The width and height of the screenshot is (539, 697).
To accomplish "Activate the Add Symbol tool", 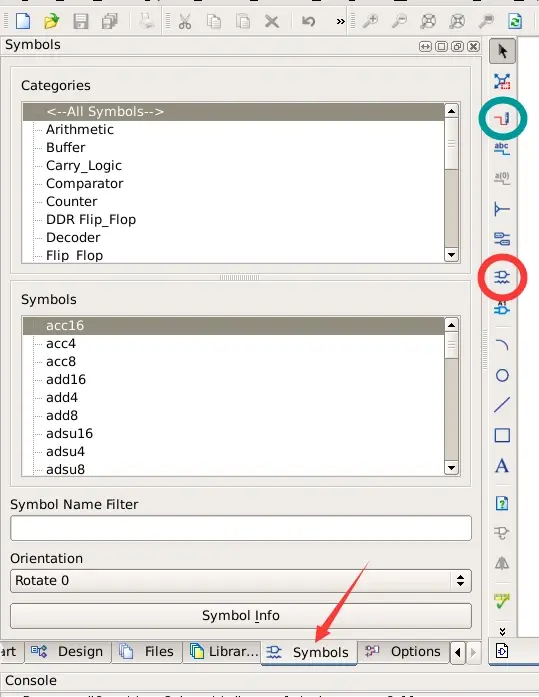I will click(x=502, y=277).
